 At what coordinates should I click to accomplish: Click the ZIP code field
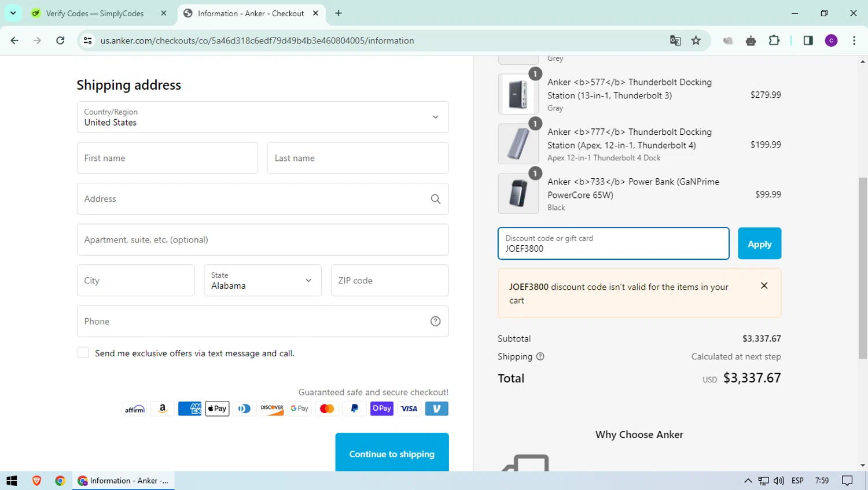[x=389, y=281]
